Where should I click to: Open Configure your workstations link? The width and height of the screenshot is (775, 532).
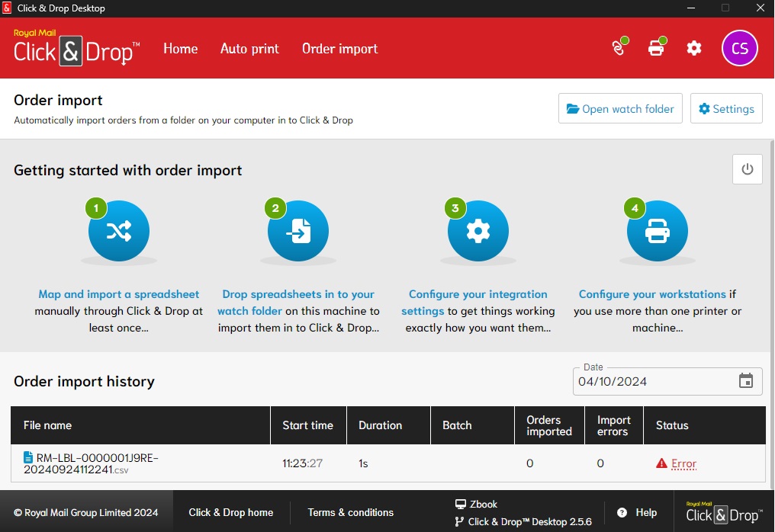pos(652,294)
